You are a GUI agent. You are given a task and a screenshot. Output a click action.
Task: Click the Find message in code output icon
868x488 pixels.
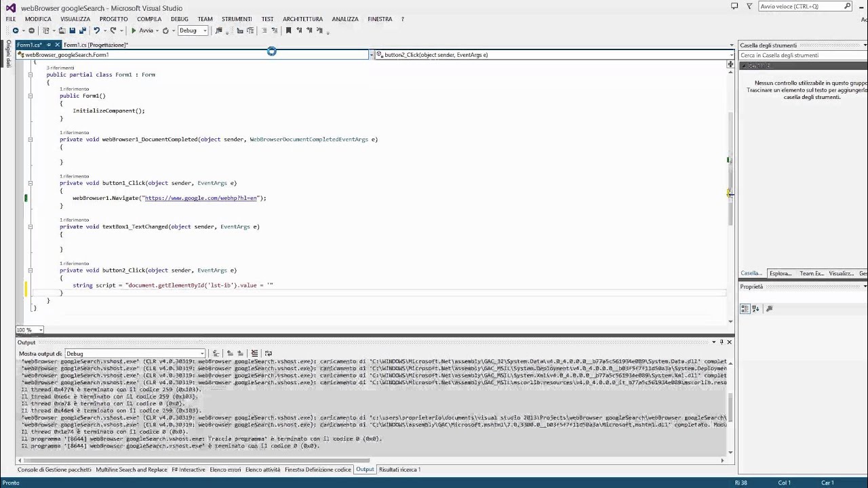point(216,353)
